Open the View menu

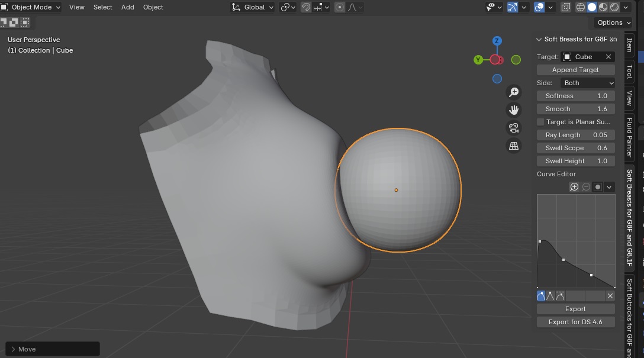pos(76,7)
